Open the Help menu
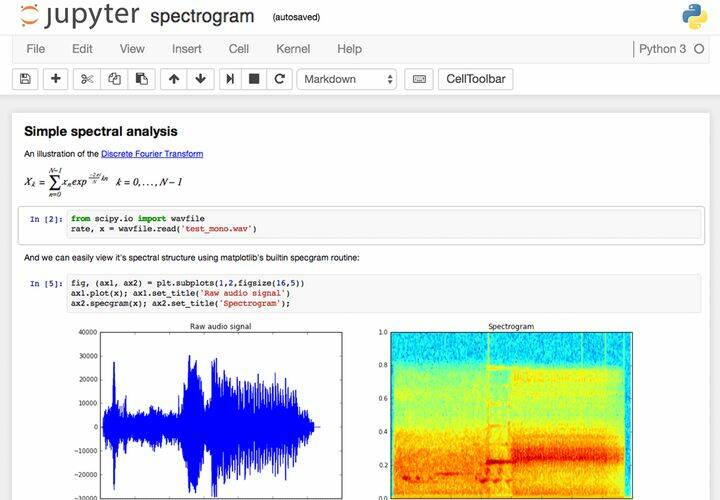Screen dimensions: 720x500 [x=349, y=49]
